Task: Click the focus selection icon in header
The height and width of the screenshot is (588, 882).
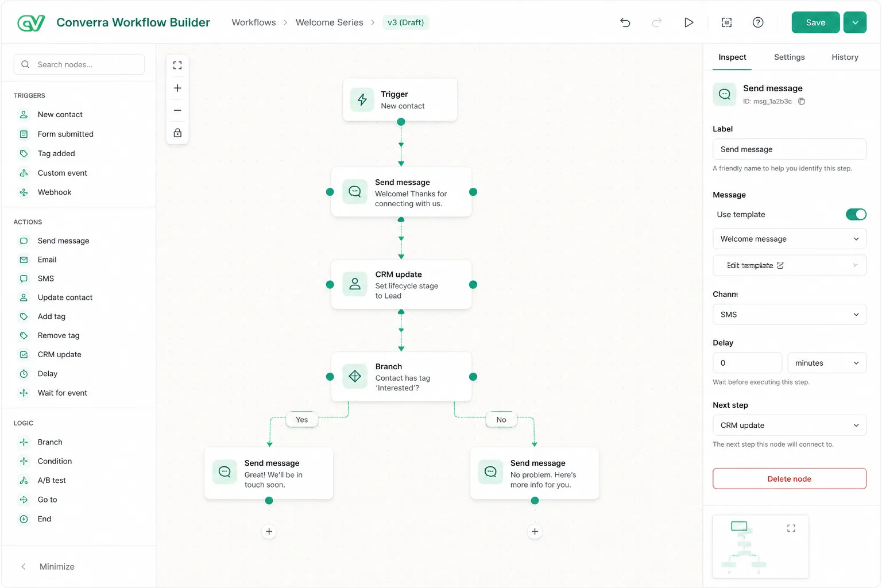Action: pos(726,22)
